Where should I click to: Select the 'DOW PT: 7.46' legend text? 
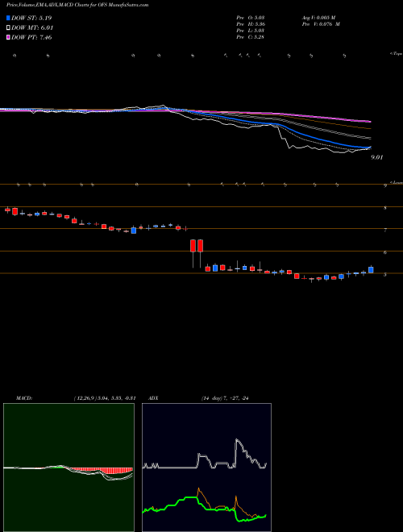[x=31, y=38]
